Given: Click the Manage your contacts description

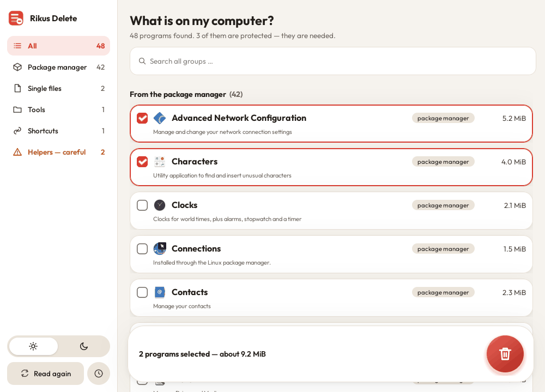Looking at the screenshot, I should (182, 306).
